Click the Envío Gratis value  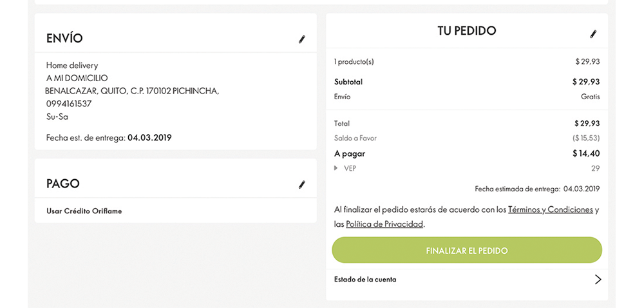pyautogui.click(x=590, y=97)
